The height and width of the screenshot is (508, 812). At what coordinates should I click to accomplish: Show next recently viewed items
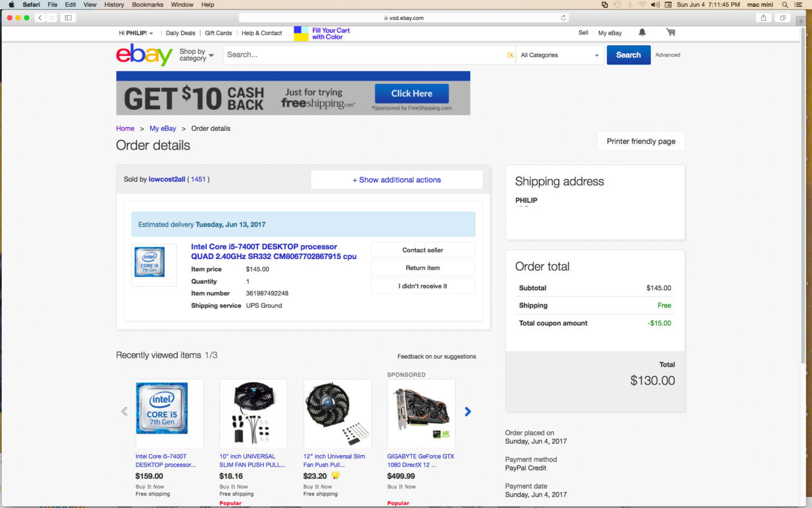(468, 411)
